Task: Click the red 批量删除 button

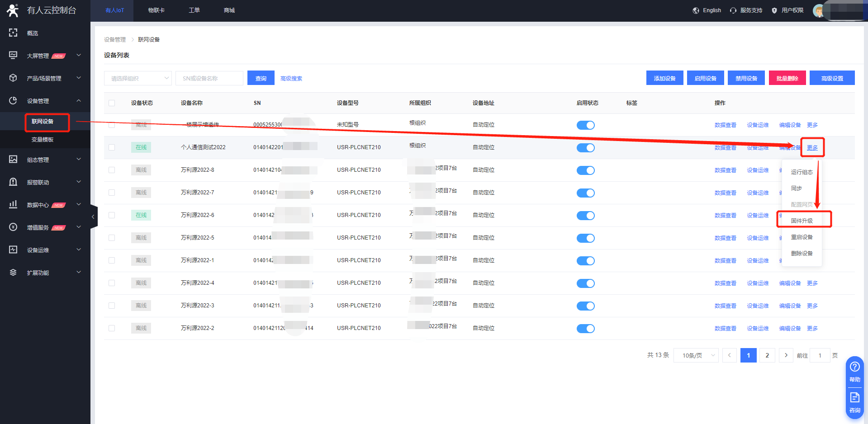Action: (787, 78)
